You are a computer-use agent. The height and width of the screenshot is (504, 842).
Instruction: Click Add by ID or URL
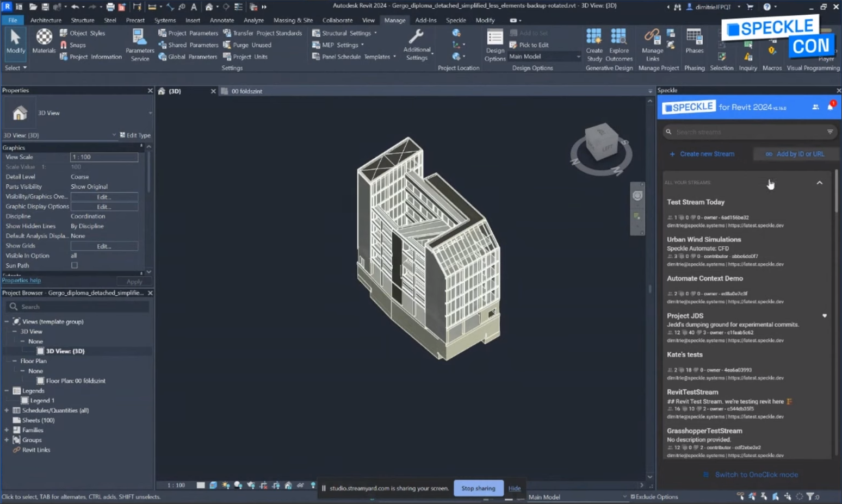[795, 154]
